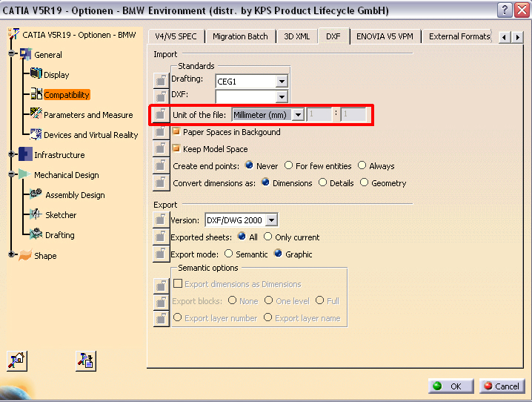Click the Infrastructure category icon
The width and height of the screenshot is (532, 402).
tap(25, 154)
